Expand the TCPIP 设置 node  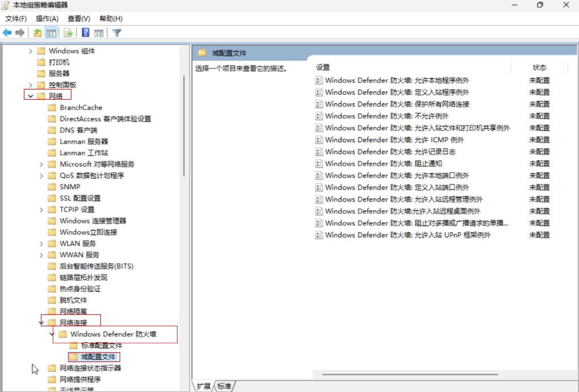41,210
